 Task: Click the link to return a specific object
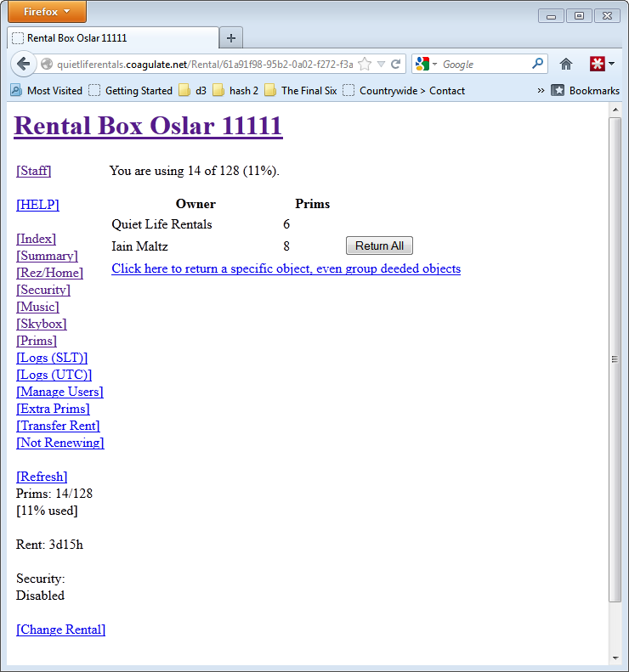(286, 268)
